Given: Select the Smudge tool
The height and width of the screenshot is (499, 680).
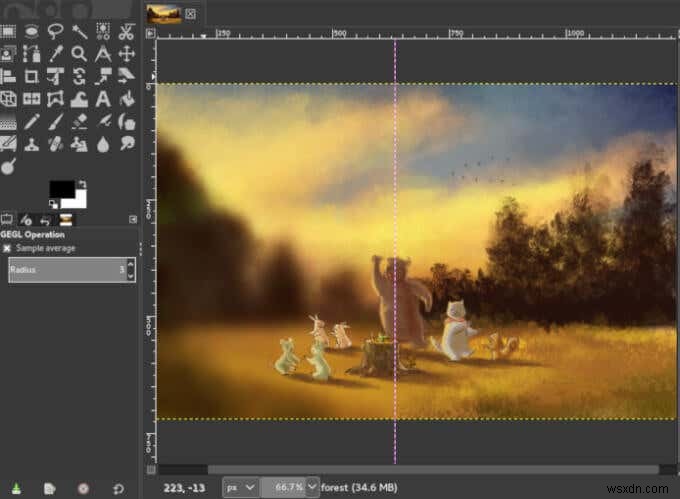Looking at the screenshot, I should pyautogui.click(x=127, y=144).
